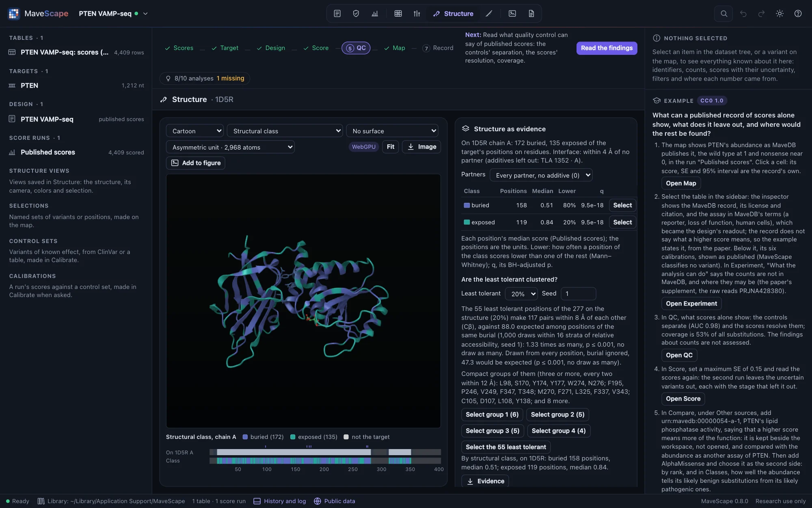Image resolution: width=812 pixels, height=508 pixels.
Task: Open the shield checkmark QC view icon
Action: click(356, 13)
